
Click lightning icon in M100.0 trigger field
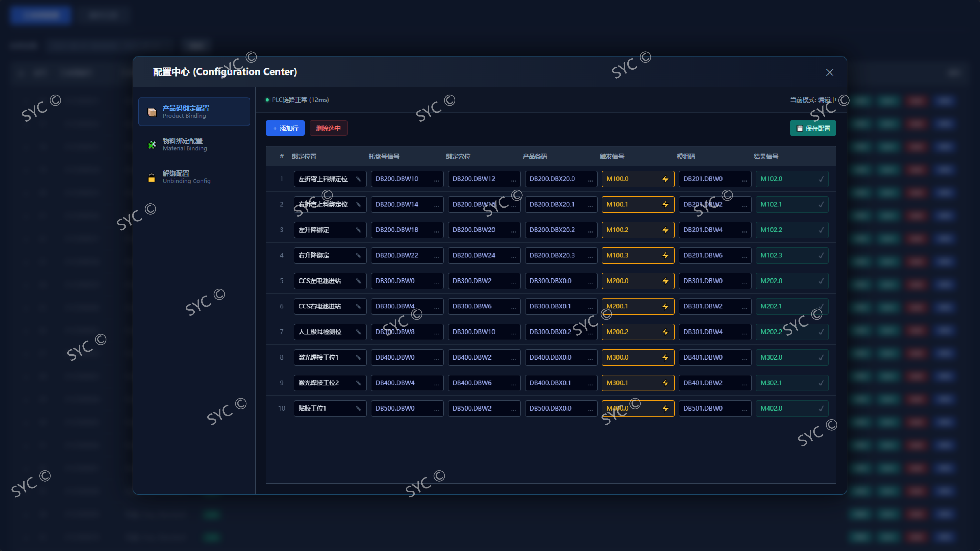tap(665, 179)
